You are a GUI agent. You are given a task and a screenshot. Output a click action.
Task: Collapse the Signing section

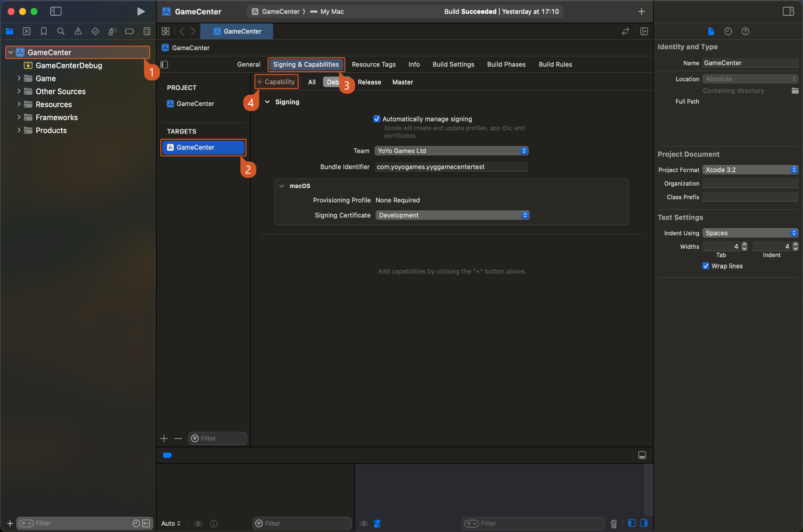pos(268,102)
